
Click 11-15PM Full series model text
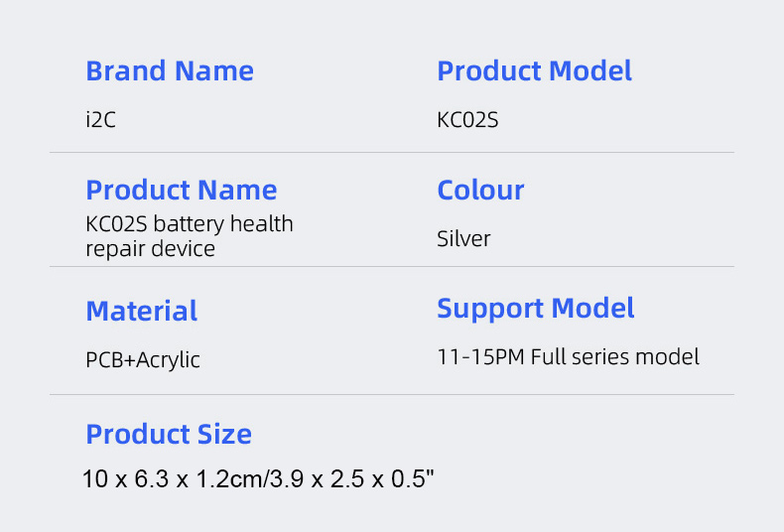(x=568, y=356)
